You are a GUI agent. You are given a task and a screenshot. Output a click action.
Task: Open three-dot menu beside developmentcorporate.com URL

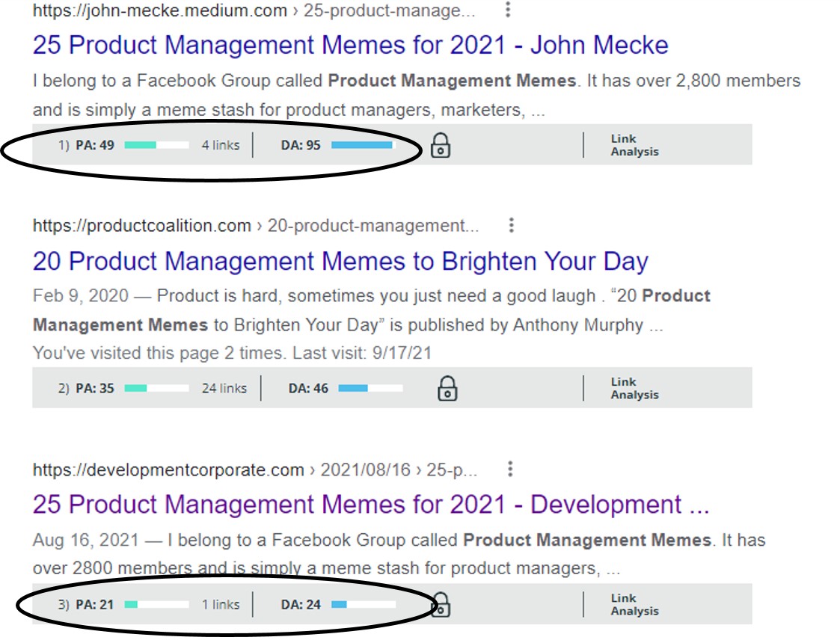[x=510, y=470]
